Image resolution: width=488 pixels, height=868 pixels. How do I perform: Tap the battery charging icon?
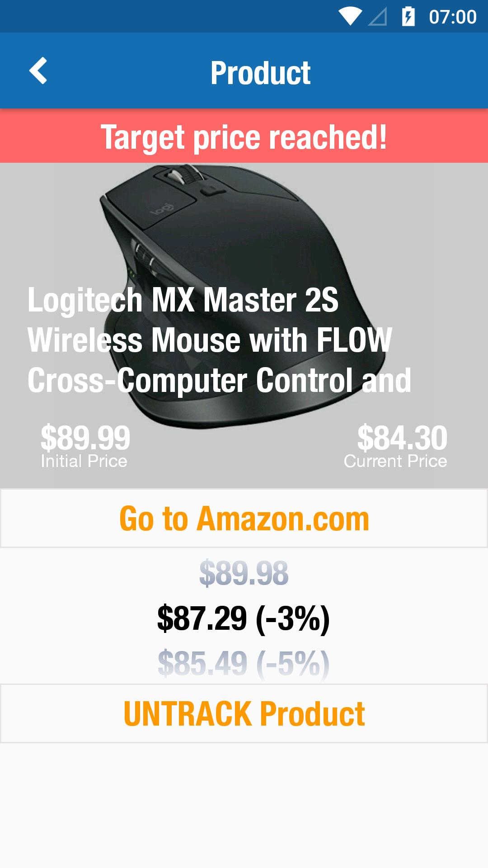408,16
